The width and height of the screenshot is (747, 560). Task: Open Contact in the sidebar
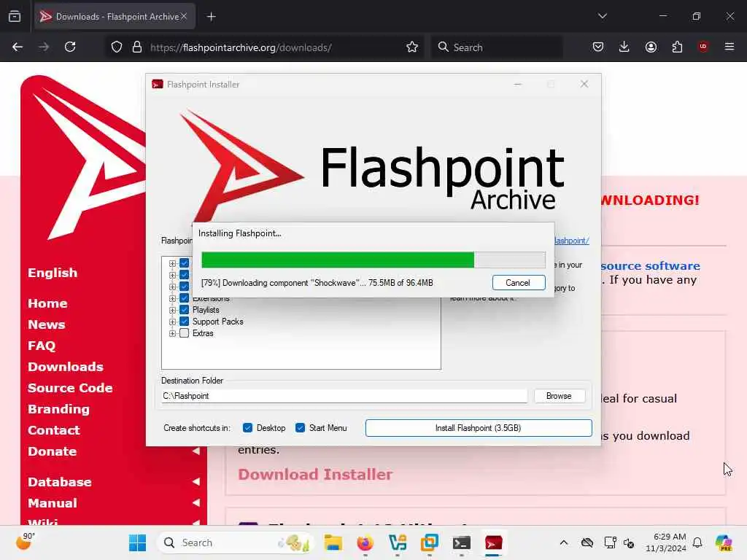coord(54,430)
